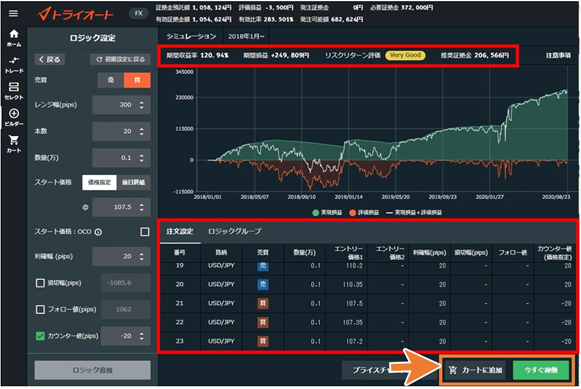Go to ホーム home icon
The width and height of the screenshot is (581, 389).
(x=14, y=38)
